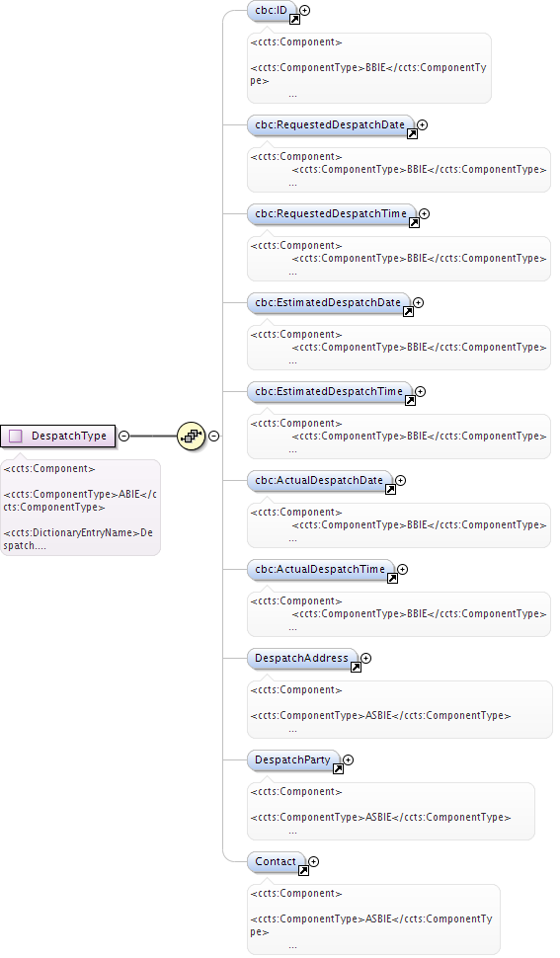The image size is (560, 958).
Task: Expand the cbc:RequestedDespatchTime element
Action: tap(425, 214)
